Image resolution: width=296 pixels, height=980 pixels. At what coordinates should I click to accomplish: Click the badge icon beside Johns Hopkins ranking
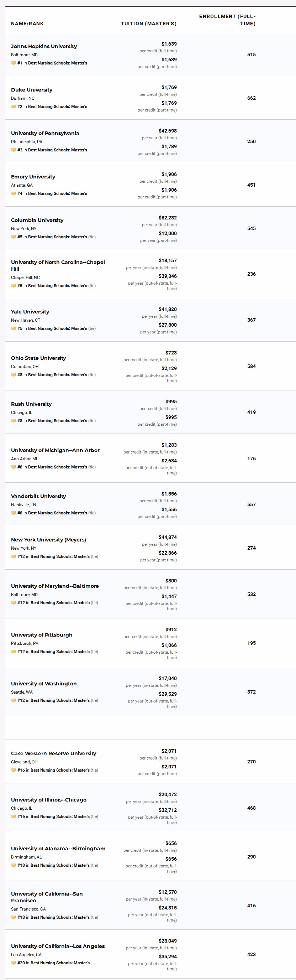pyautogui.click(x=13, y=63)
